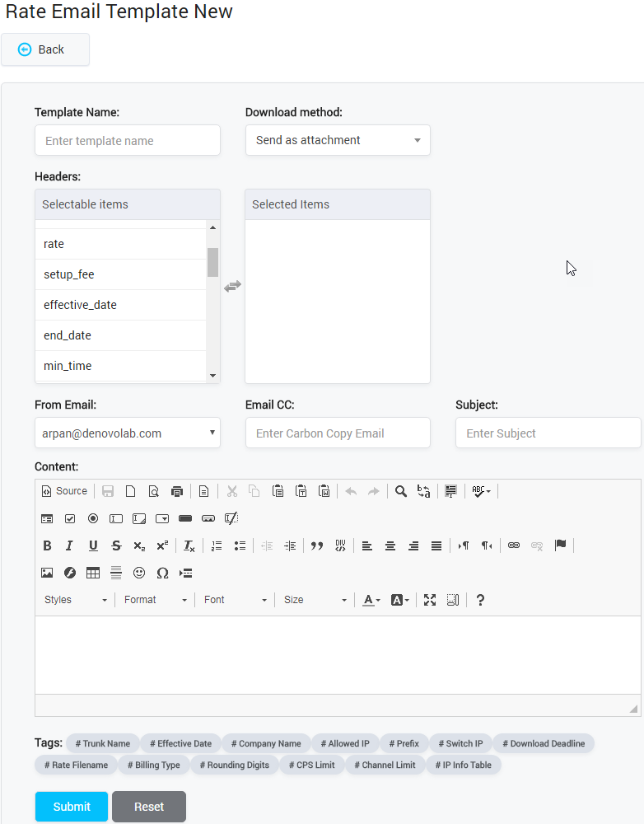The image size is (644, 824).
Task: Select setup_fee from Selectable items
Action: (121, 274)
